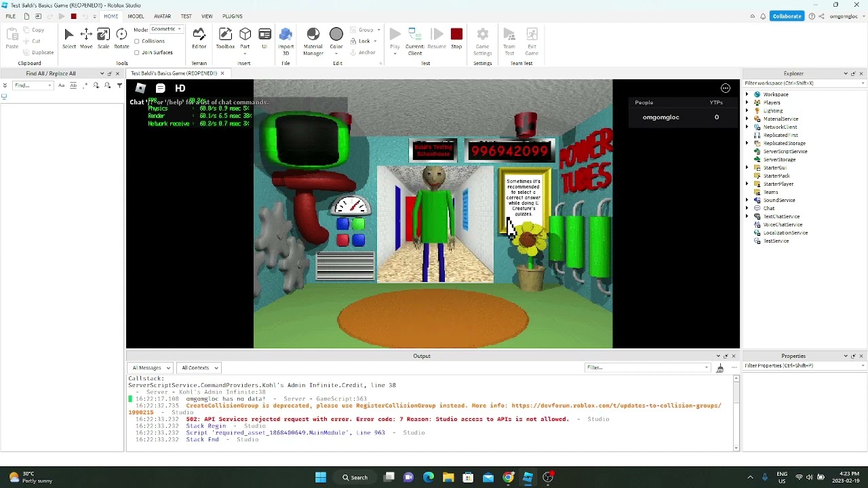Open the All Messages dropdown
The image size is (868, 488).
click(151, 368)
